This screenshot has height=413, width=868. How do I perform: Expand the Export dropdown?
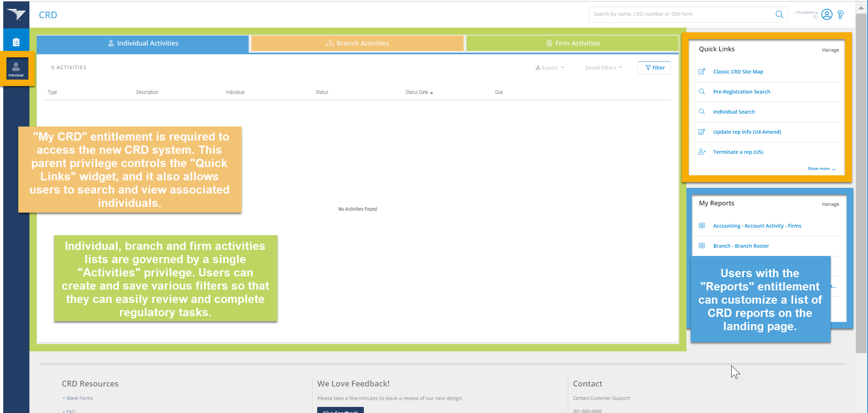tap(550, 68)
